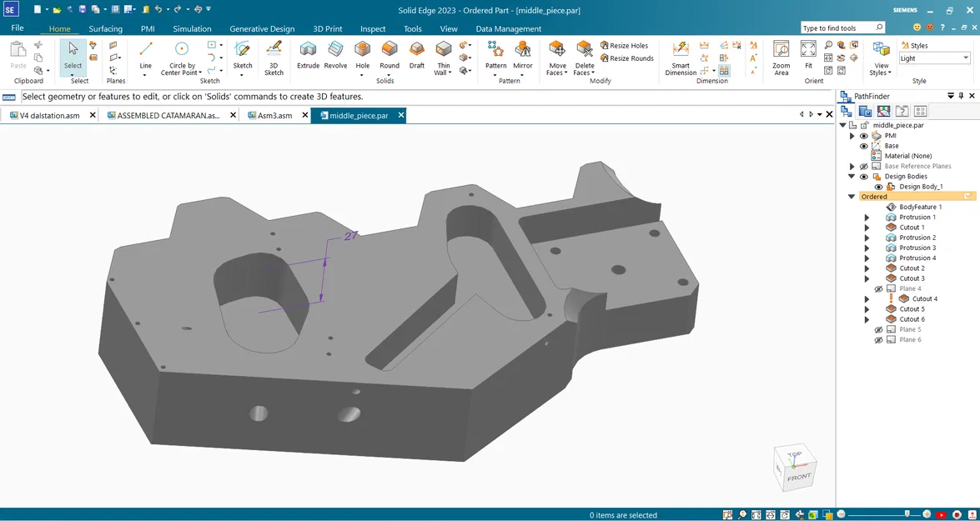Expand the Cutout 1 feature
This screenshot has height=521, width=980.
coord(867,228)
